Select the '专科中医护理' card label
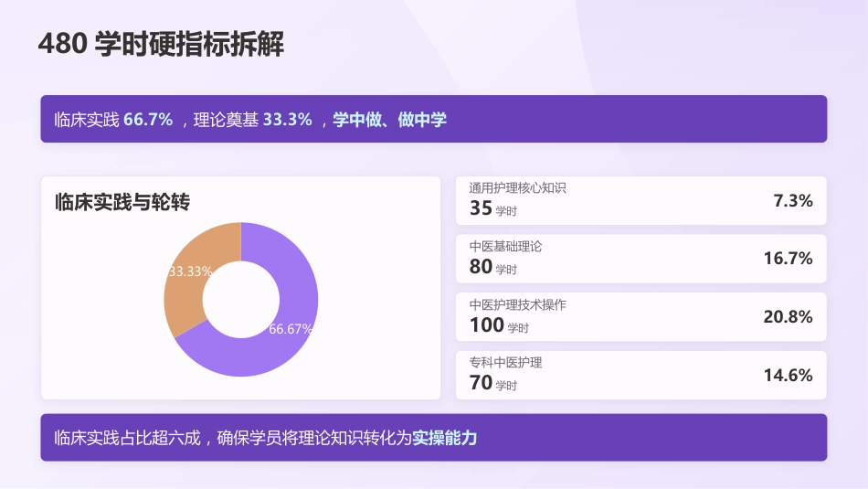This screenshot has height=489, width=868. (x=505, y=362)
